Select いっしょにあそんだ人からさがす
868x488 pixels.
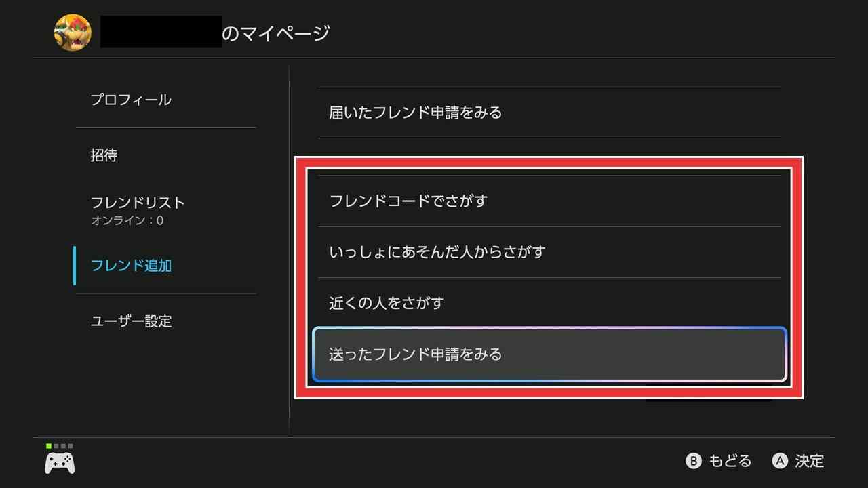[437, 252]
